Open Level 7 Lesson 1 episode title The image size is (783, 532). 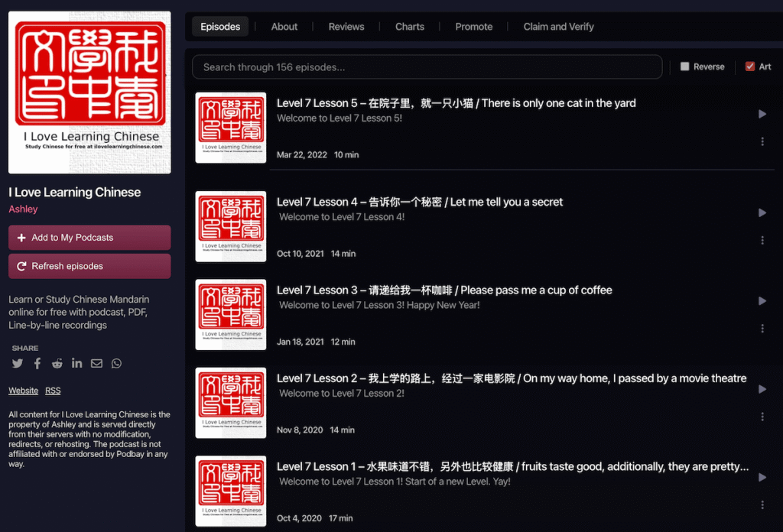pyautogui.click(x=513, y=466)
